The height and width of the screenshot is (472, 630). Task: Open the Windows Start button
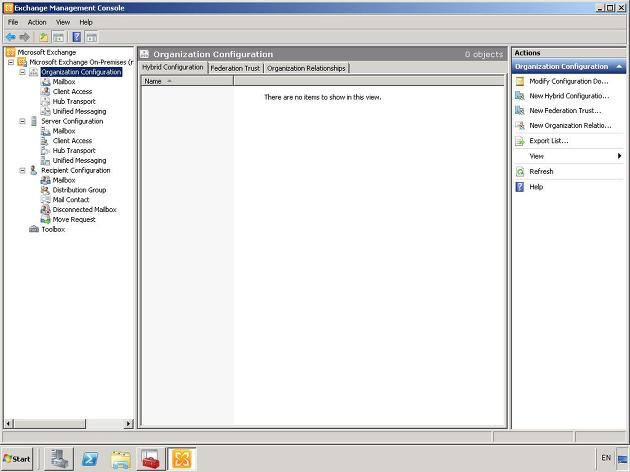(x=16, y=459)
